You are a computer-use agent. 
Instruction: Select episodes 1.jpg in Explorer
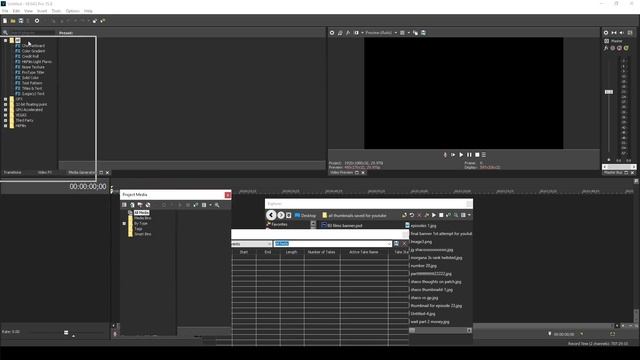click(x=421, y=225)
